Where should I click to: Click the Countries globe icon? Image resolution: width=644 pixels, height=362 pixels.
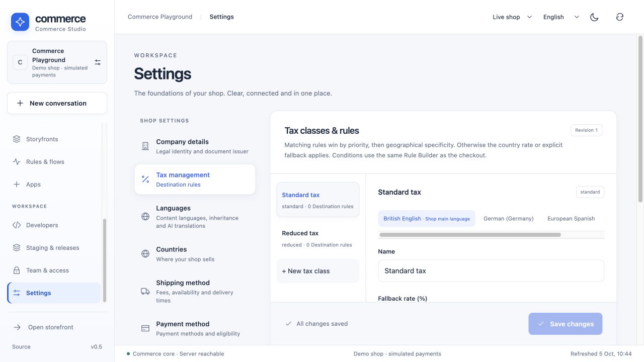[x=145, y=254]
